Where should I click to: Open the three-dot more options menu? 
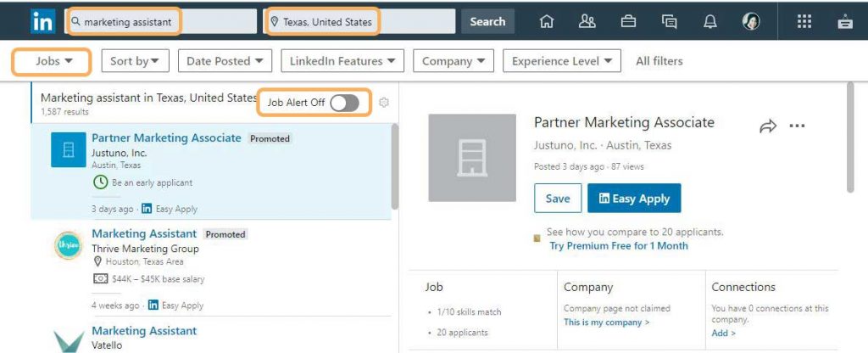797,126
